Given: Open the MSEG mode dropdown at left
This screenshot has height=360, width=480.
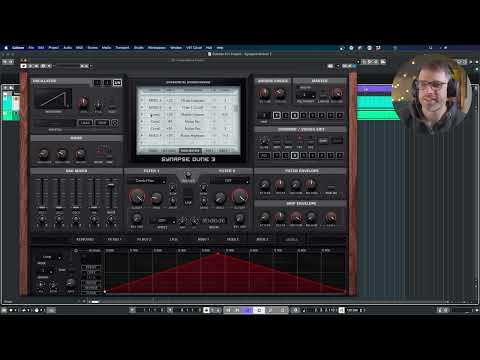Looking at the screenshot, I should click(50, 257).
